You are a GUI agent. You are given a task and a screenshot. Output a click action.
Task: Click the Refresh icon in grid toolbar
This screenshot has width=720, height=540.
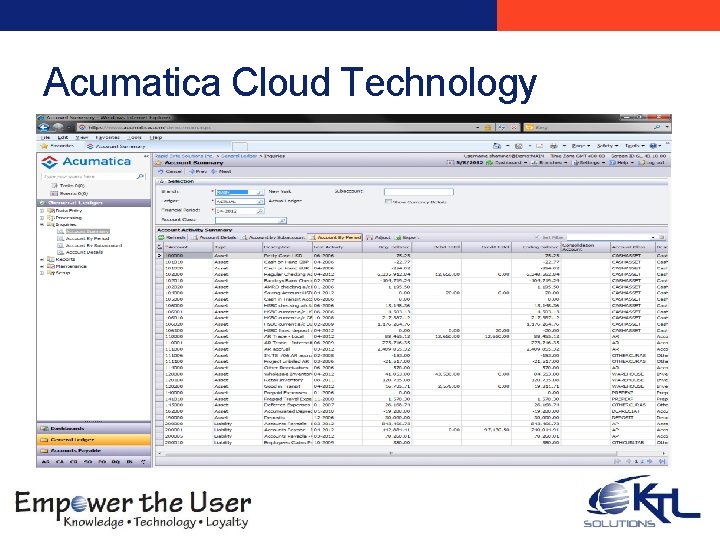[161, 237]
